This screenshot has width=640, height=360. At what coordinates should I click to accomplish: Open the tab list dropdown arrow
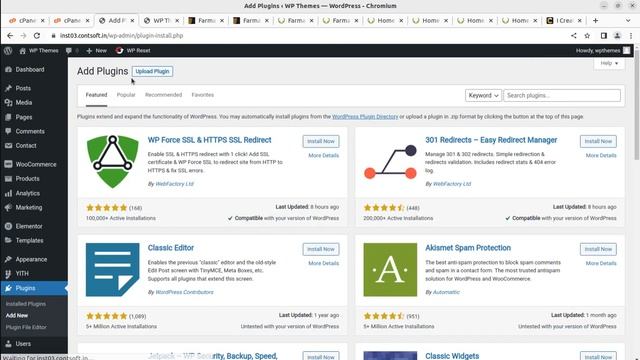click(628, 20)
